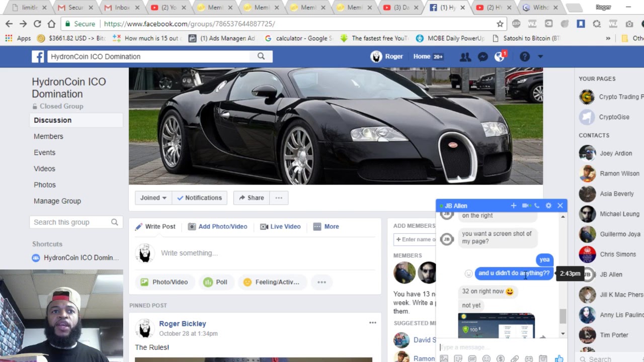Expand hidden bookmarks with double chevron
Viewport: 644px width, 362px height.
click(x=608, y=38)
